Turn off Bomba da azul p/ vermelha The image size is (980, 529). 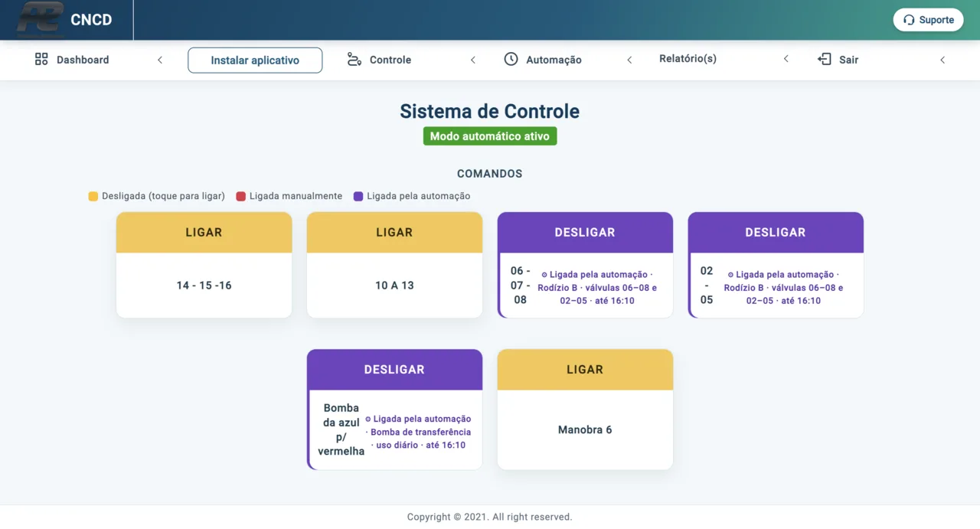click(394, 370)
